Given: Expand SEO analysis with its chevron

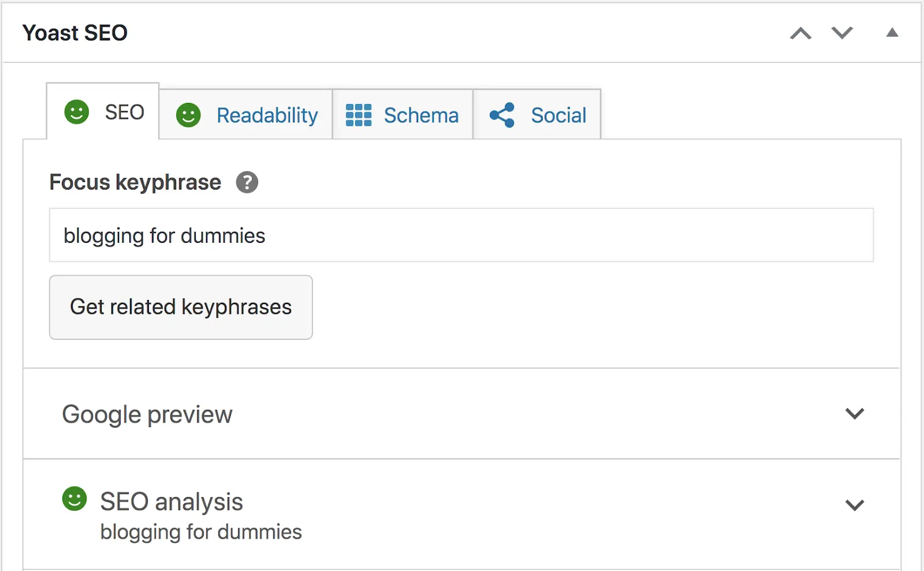Looking at the screenshot, I should click(855, 505).
